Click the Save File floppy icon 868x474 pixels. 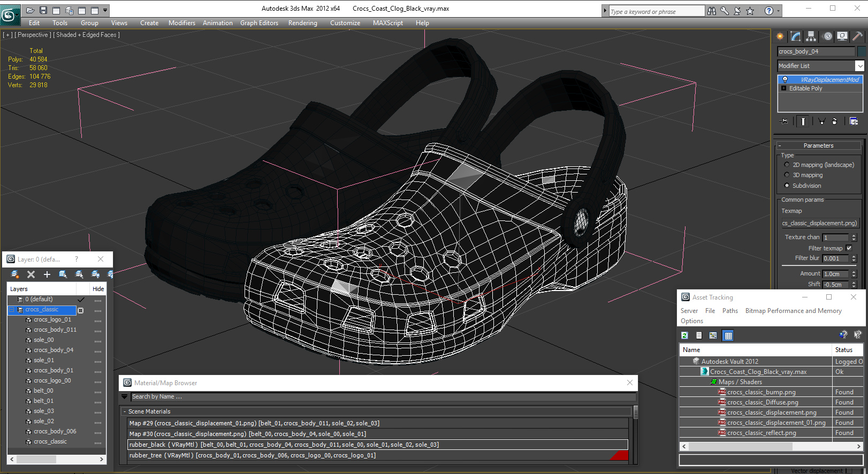point(43,10)
